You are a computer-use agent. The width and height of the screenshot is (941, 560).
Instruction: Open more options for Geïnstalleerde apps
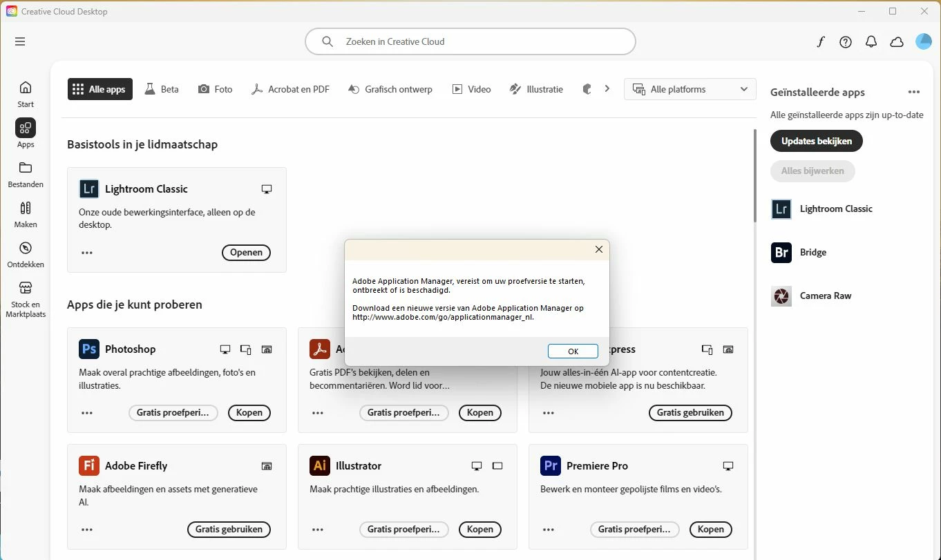(914, 92)
